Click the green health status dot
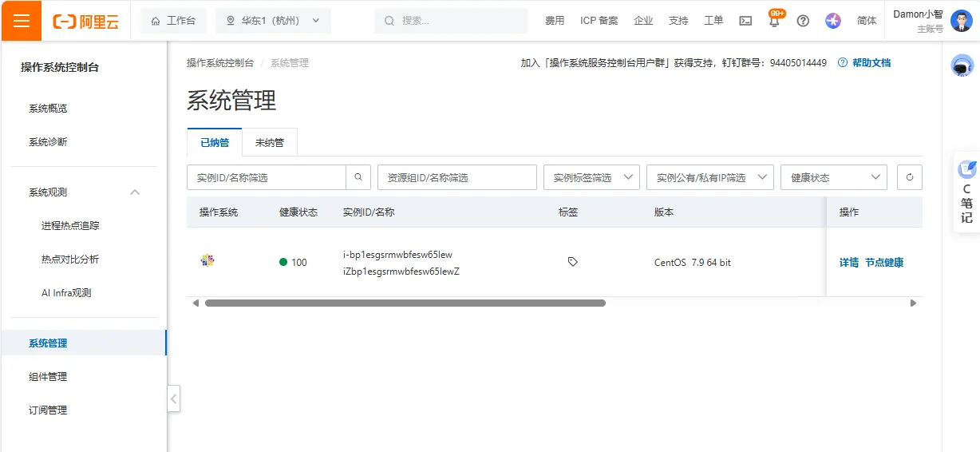 point(283,262)
